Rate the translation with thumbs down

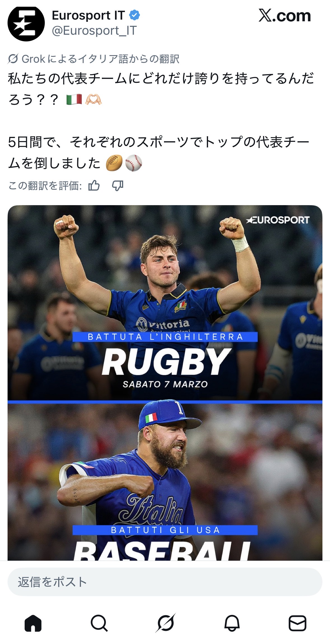click(118, 185)
